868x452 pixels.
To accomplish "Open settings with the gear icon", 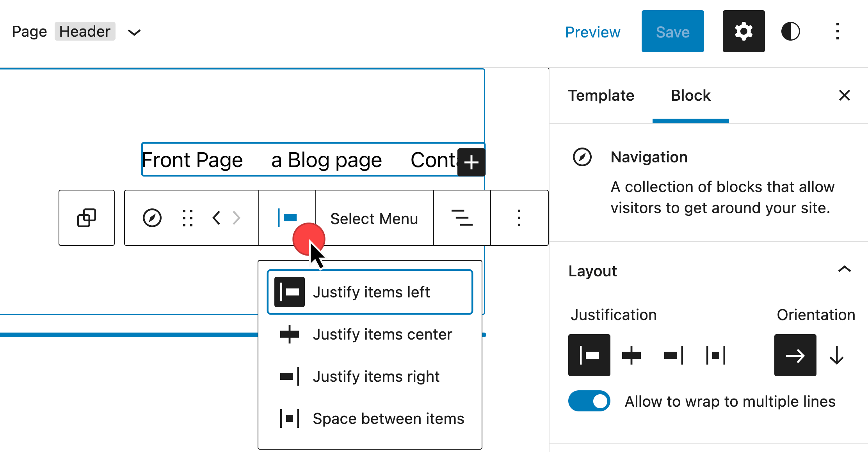I will click(743, 32).
